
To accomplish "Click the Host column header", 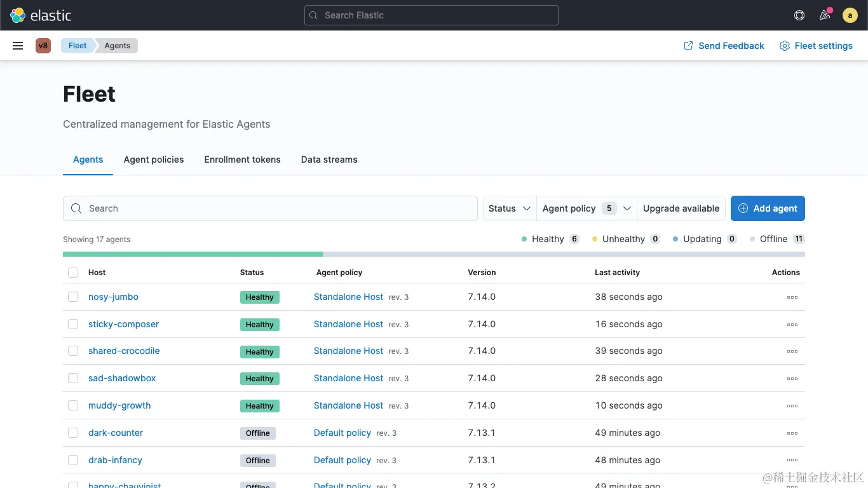I will [x=97, y=273].
